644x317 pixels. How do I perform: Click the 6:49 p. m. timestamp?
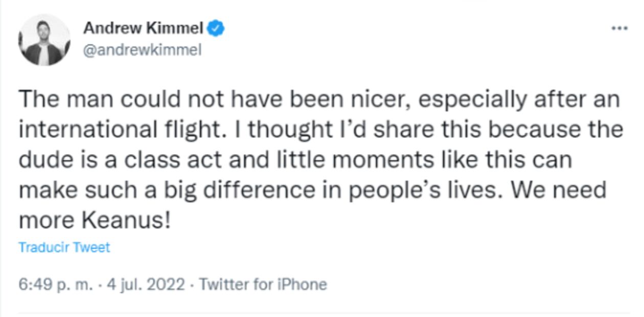coord(56,284)
